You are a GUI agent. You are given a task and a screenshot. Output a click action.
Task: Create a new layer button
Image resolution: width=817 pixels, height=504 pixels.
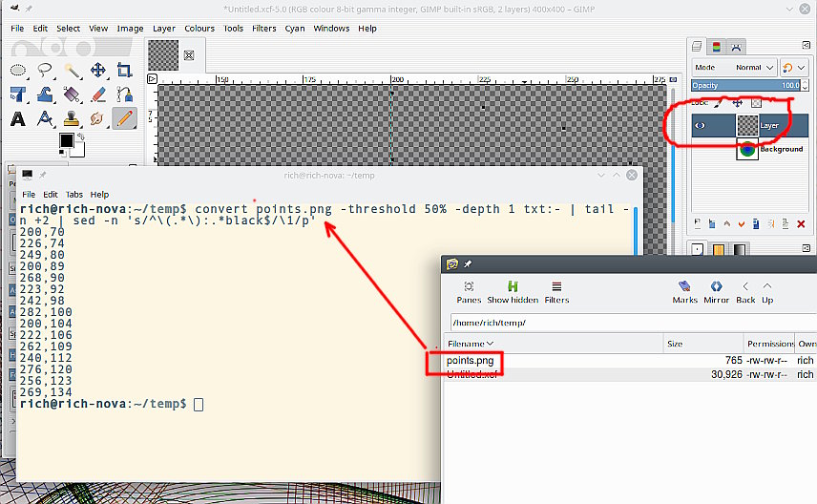pyautogui.click(x=698, y=224)
